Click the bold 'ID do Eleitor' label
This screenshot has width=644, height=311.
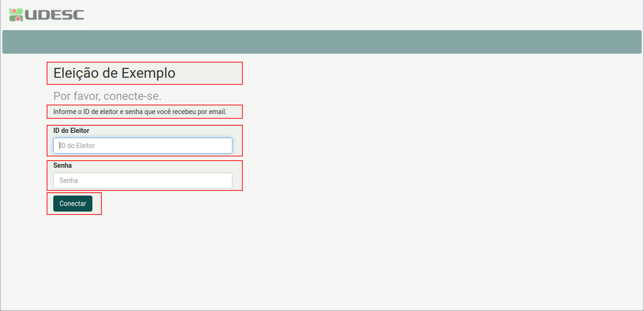tap(71, 131)
